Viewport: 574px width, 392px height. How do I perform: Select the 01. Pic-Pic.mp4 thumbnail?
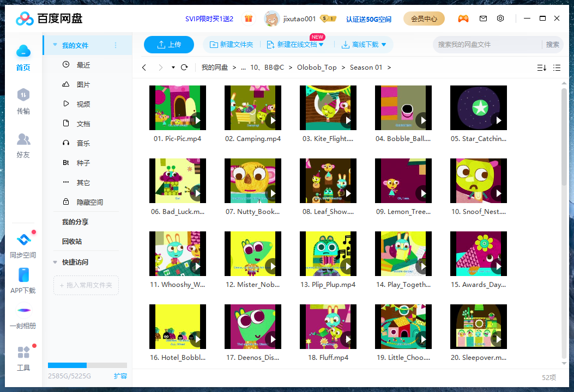click(x=178, y=107)
